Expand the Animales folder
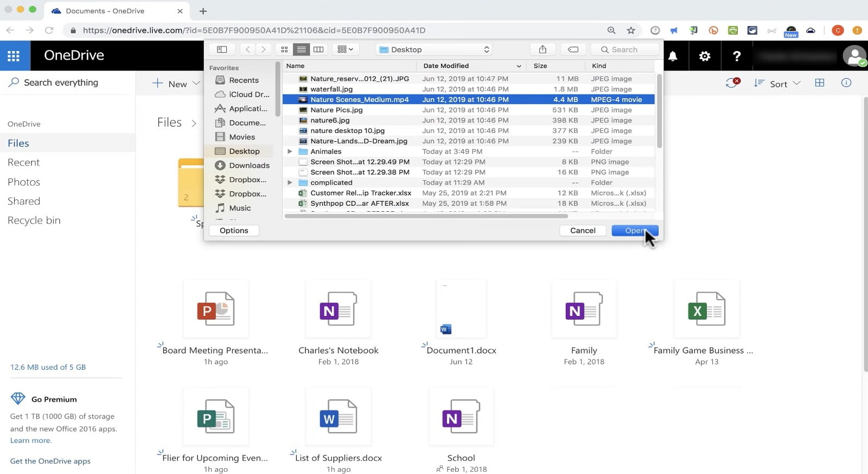The image size is (868, 474). point(290,151)
